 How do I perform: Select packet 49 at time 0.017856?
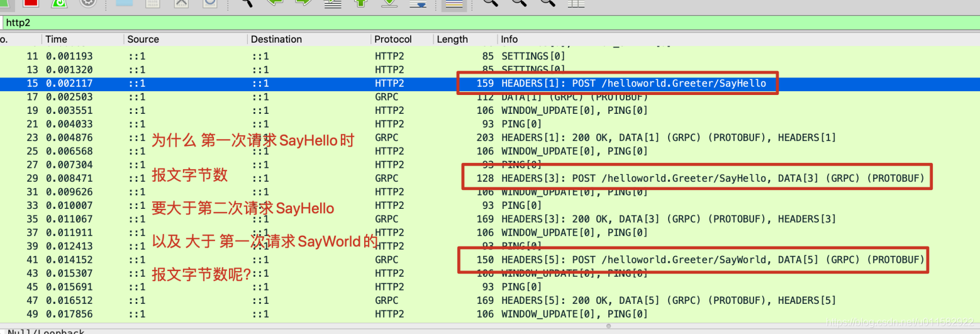(x=490, y=314)
